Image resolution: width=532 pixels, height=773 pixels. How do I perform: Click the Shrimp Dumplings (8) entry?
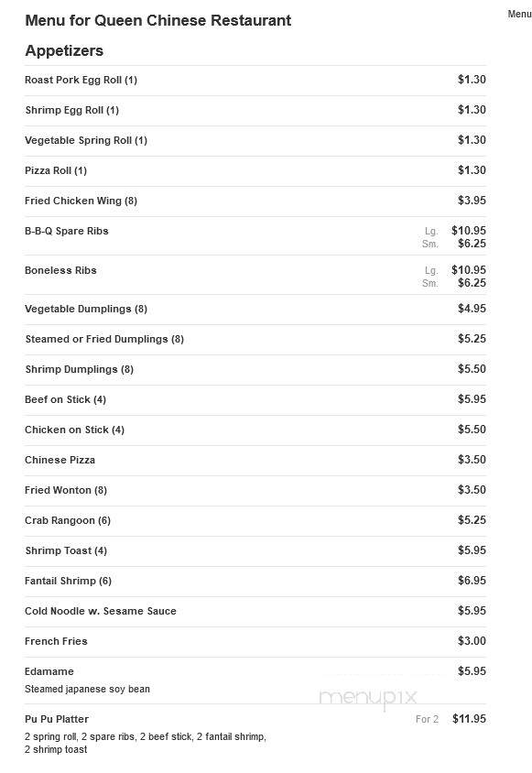coord(79,369)
